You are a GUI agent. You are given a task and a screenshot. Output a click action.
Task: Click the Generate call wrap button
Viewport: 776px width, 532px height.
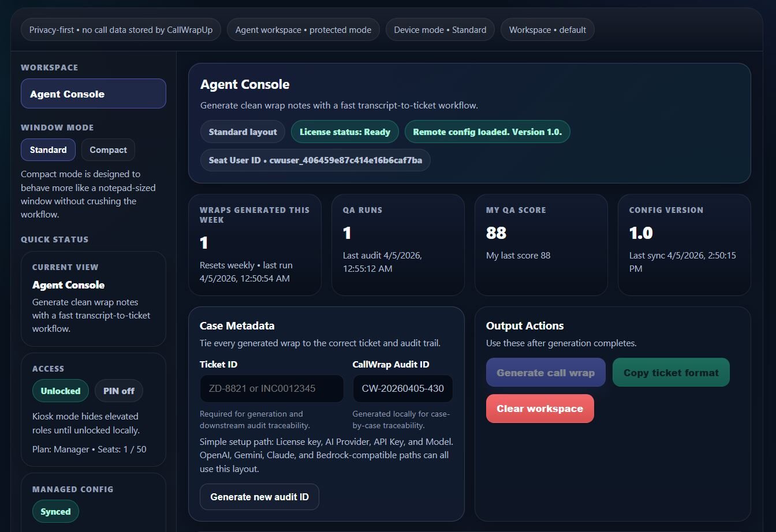coord(546,373)
